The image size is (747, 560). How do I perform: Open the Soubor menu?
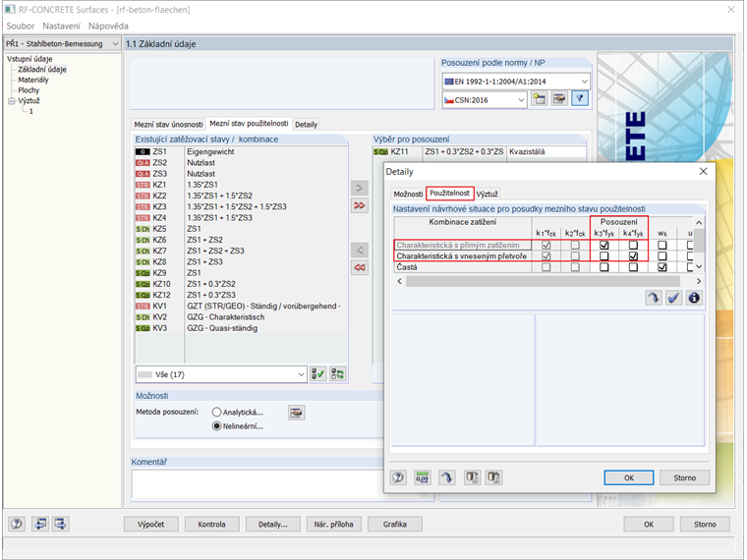pos(21,26)
